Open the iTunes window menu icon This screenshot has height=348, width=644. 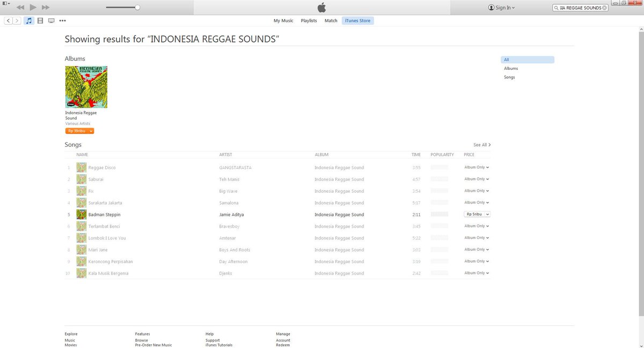pyautogui.click(x=5, y=3)
